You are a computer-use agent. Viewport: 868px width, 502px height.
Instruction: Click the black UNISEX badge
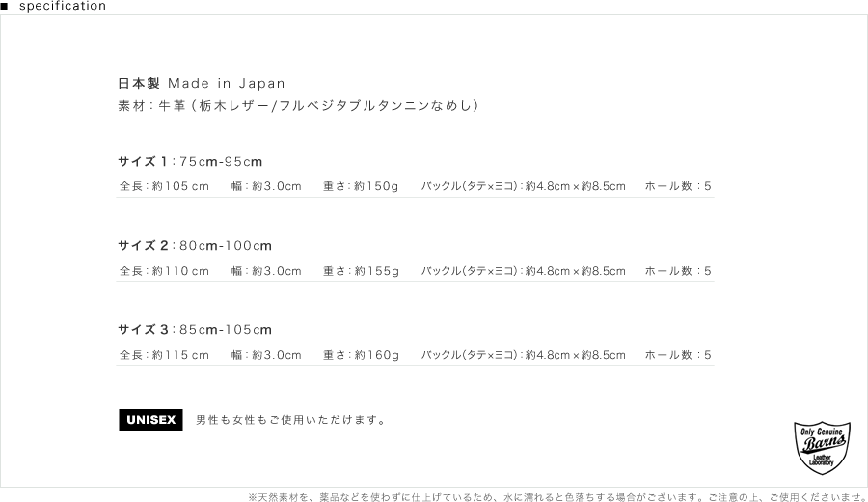click(150, 420)
